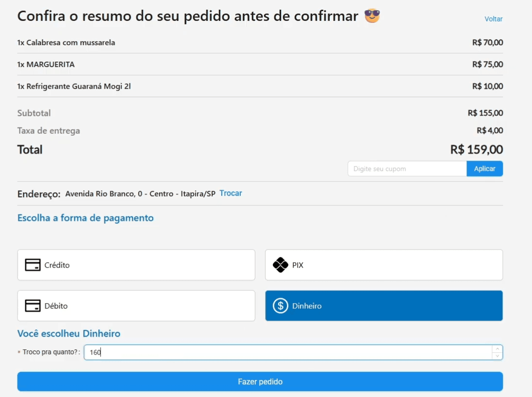This screenshot has height=397, width=532.
Task: Click the down stepper arrow on troco field
Action: tap(497, 355)
